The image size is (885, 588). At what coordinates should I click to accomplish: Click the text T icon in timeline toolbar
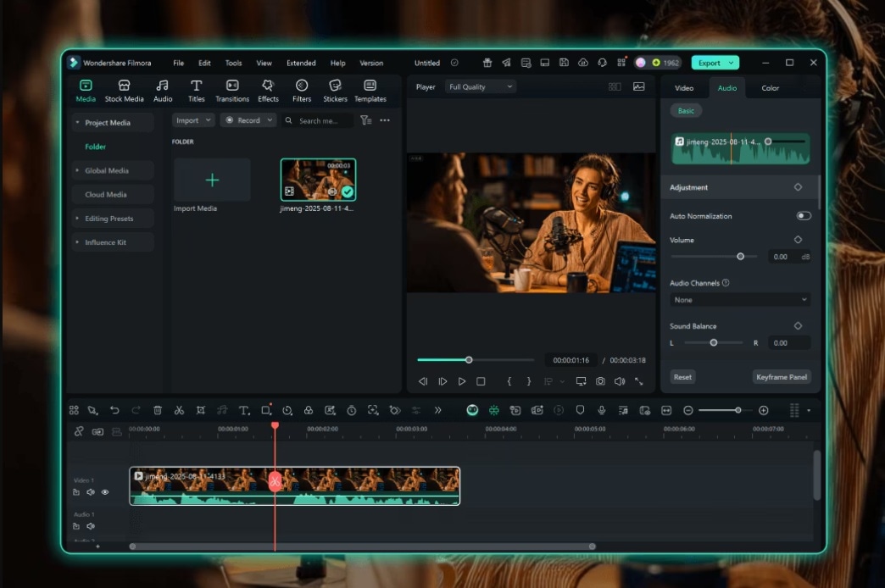[x=244, y=410]
